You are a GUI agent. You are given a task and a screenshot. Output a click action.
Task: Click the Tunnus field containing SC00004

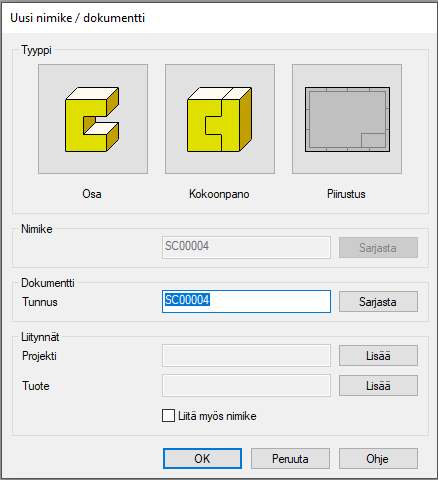pos(246,301)
